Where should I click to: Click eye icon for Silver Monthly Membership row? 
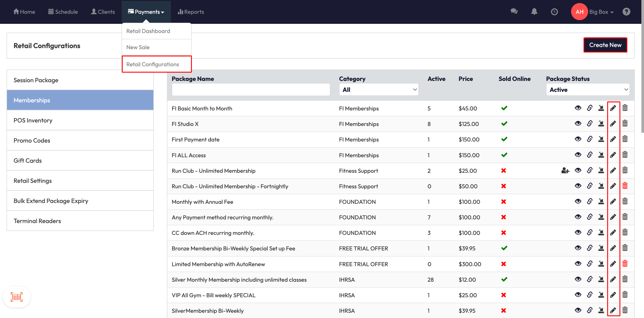(x=578, y=279)
